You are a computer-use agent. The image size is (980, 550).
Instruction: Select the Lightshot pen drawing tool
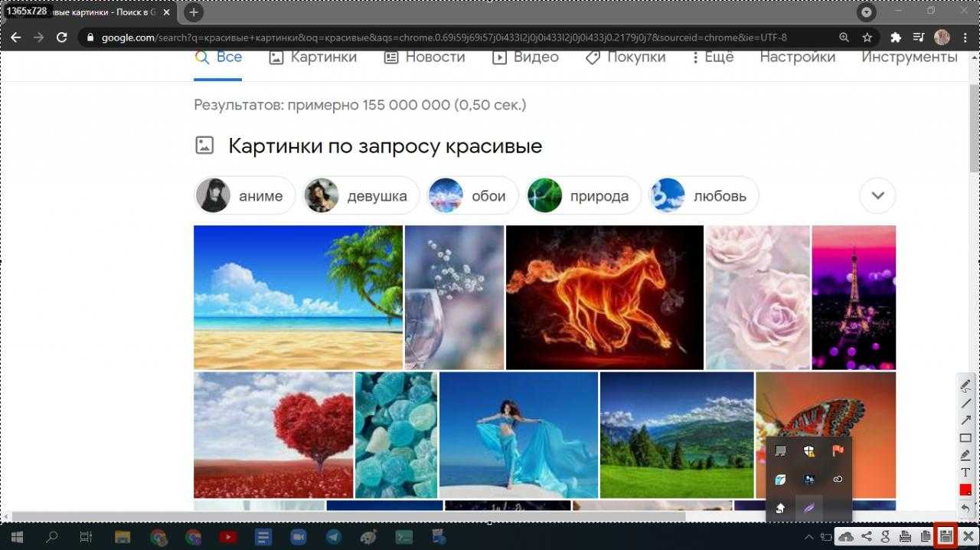coord(965,385)
